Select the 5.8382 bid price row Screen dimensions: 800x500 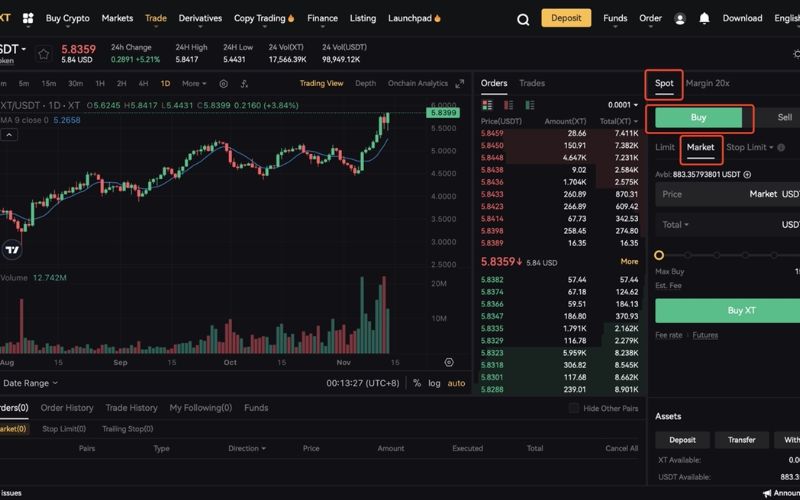(x=560, y=280)
